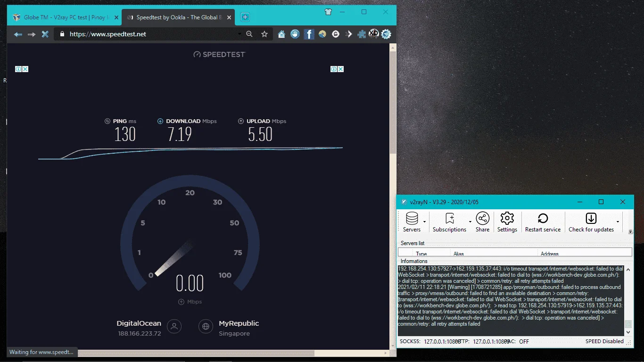This screenshot has height=362, width=644.
Task: Click the XD extension icon
Action: point(374,33)
